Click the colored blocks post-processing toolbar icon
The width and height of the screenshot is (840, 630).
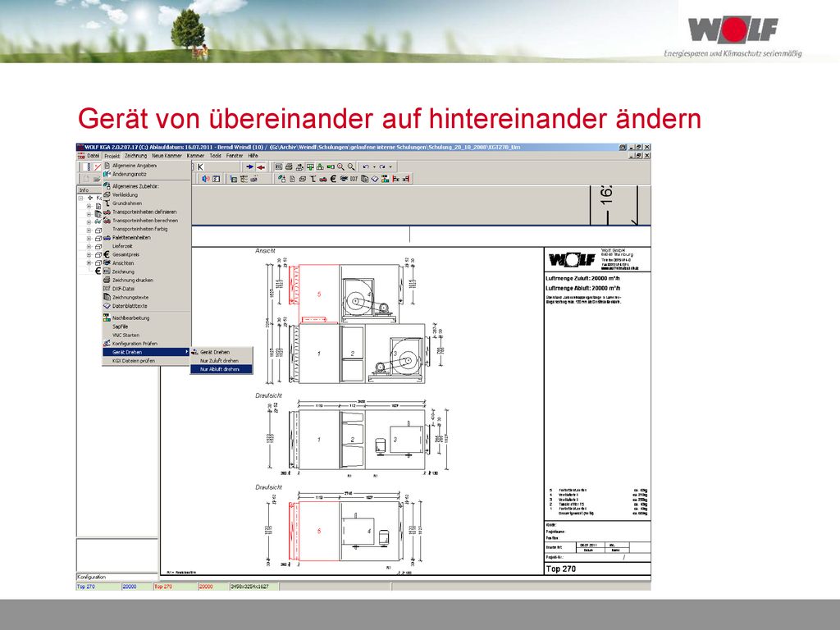pyautogui.click(x=385, y=179)
